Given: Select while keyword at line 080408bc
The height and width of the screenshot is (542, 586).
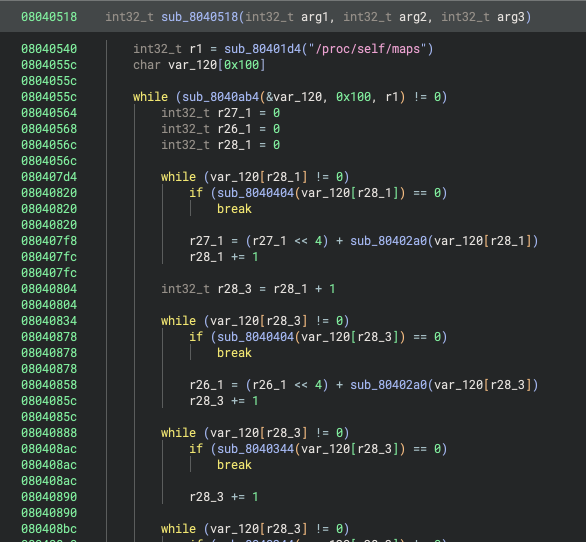Looking at the screenshot, I should pos(178,529).
